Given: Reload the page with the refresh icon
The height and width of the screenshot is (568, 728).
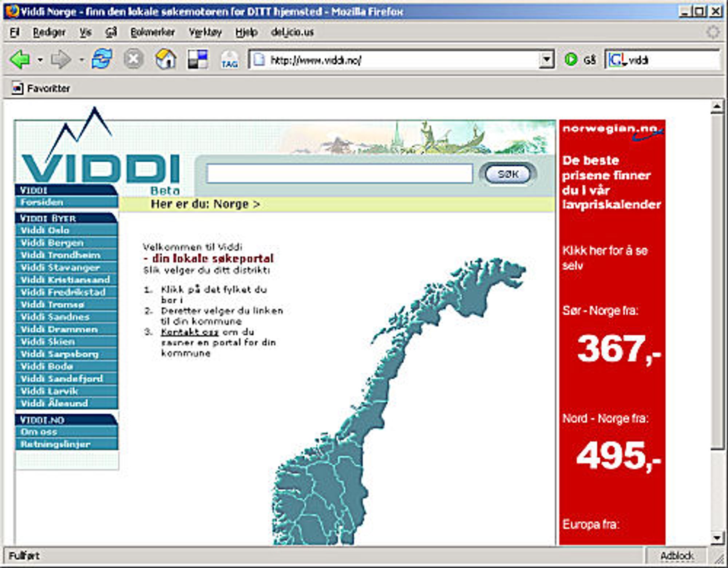Looking at the screenshot, I should tap(102, 59).
